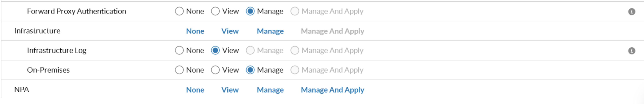This screenshot has height=104, width=644.
Task: Select Manage for Forward Proxy Authentication
Action: pyautogui.click(x=250, y=11)
